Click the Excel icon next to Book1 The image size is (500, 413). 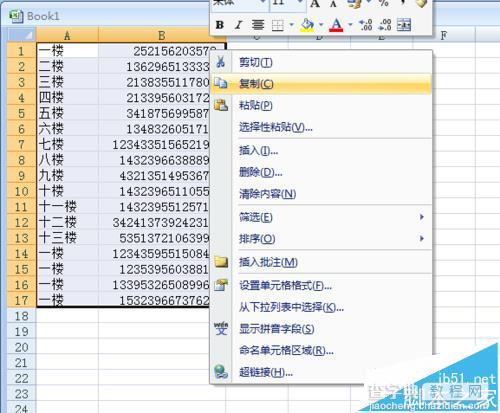pos(16,16)
